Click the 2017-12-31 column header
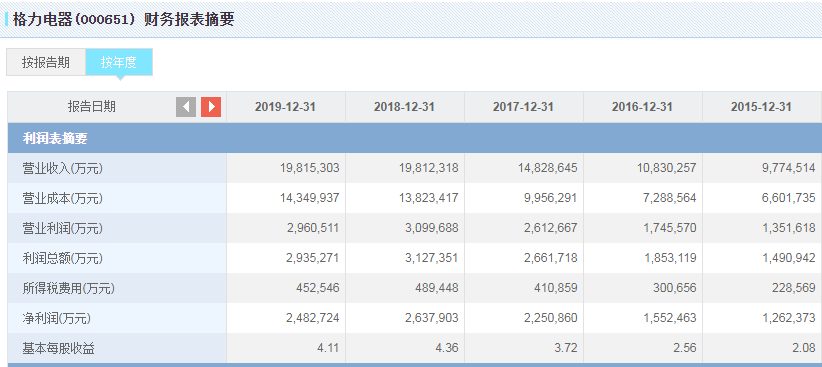This screenshot has height=367, width=822. pyautogui.click(x=523, y=107)
